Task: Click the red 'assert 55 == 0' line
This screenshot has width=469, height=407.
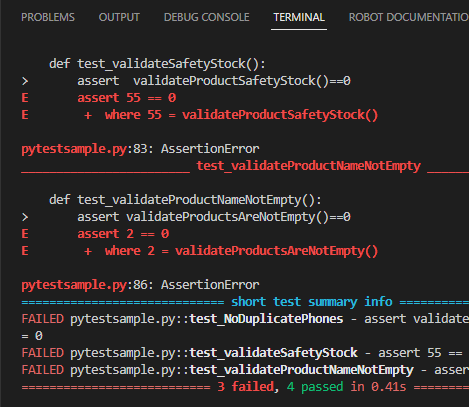Action: 127,98
